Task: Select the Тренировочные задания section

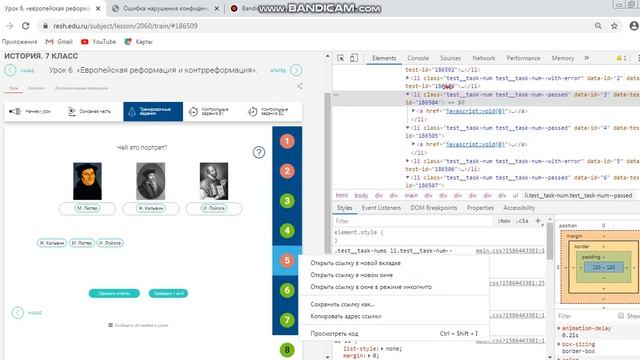Action: point(153,111)
